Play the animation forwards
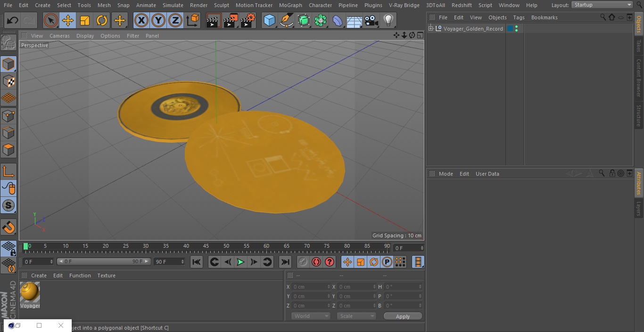The height and width of the screenshot is (332, 644). 240,262
